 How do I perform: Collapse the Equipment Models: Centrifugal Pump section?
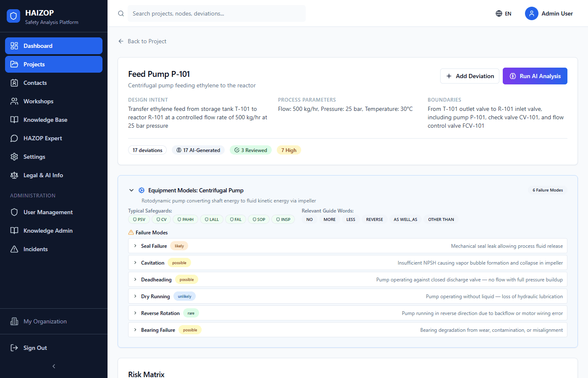[x=131, y=190]
